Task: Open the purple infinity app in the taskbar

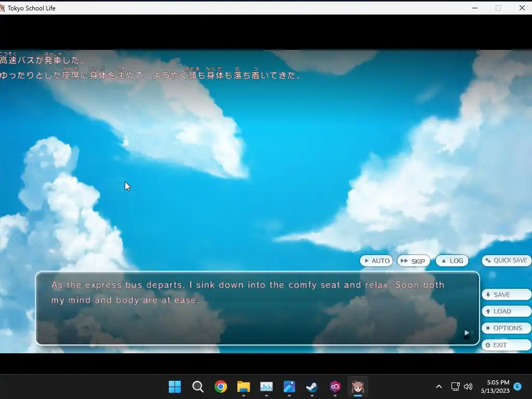Action: pos(335,387)
